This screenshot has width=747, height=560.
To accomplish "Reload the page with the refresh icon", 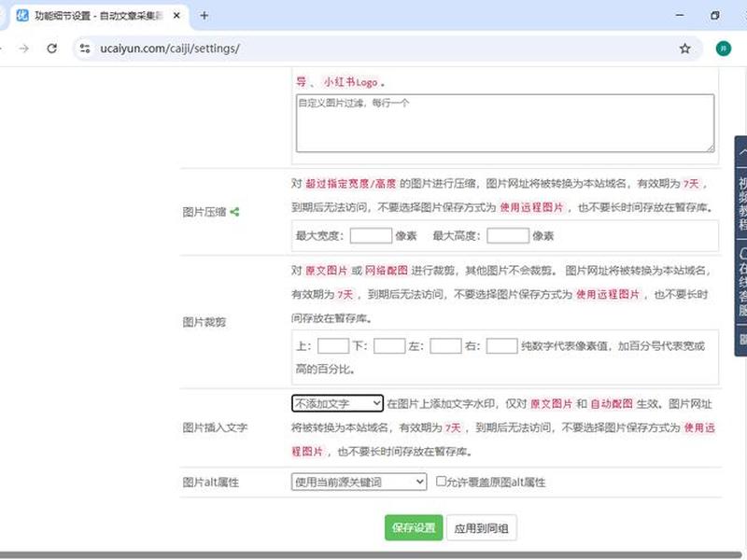I will [52, 49].
